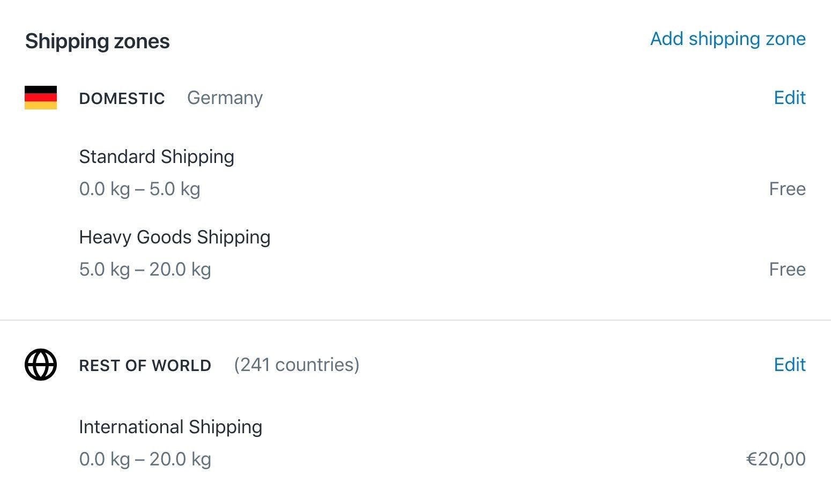Select the Standard Shipping rate name
The image size is (831, 504).
[x=157, y=157]
